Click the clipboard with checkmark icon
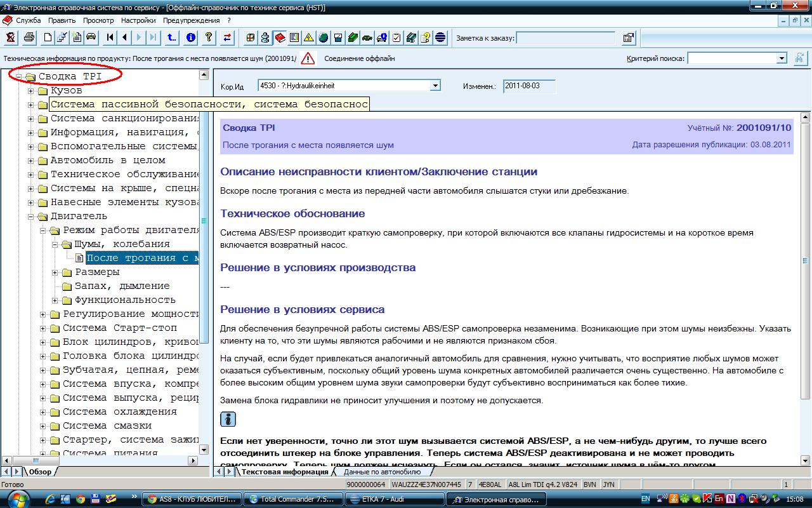The height and width of the screenshot is (508, 812). click(x=396, y=37)
